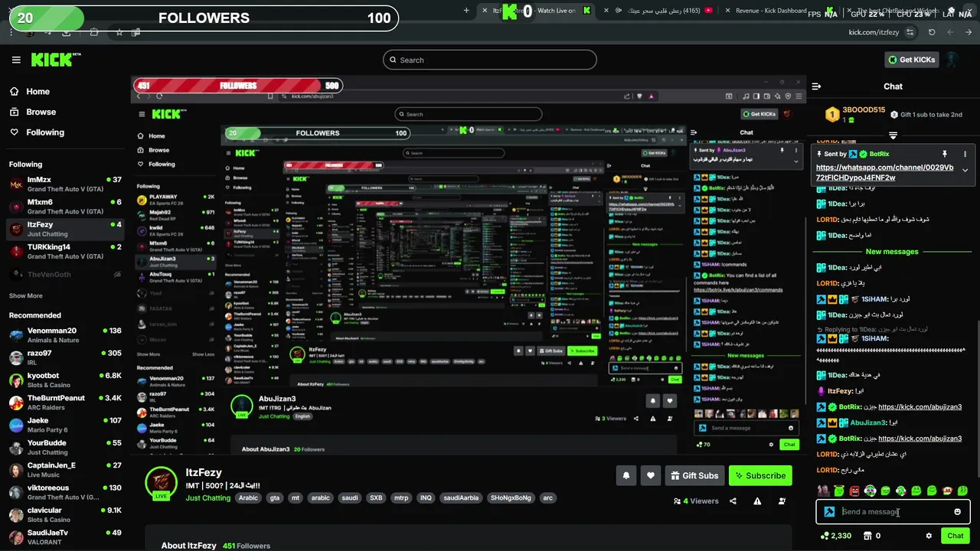Open the emoji picker in the message box
980x551 pixels.
click(957, 512)
